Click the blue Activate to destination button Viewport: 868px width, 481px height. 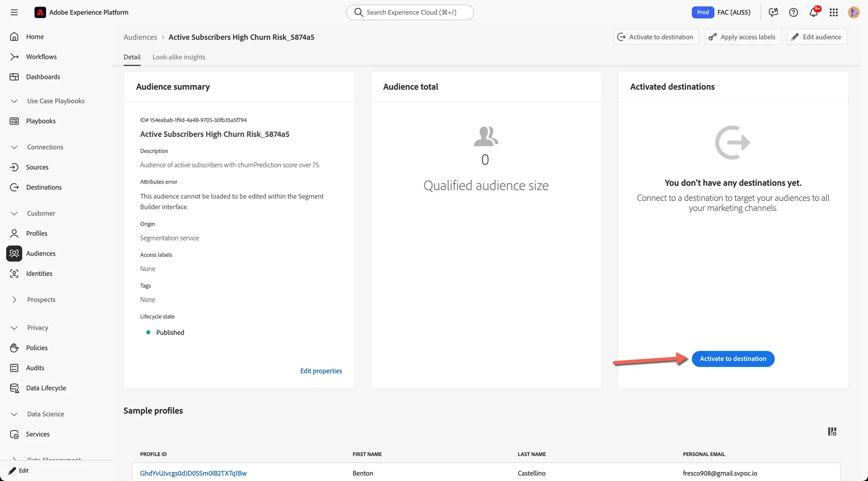(733, 359)
